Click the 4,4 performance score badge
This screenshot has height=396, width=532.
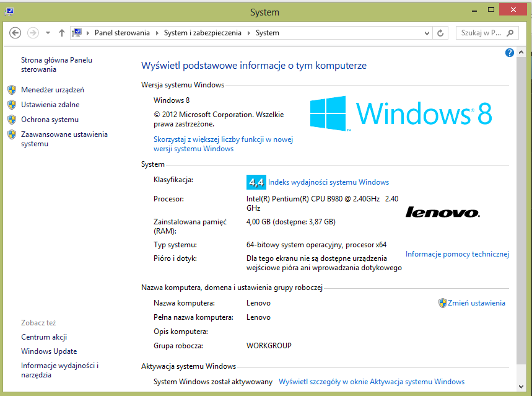pos(256,182)
